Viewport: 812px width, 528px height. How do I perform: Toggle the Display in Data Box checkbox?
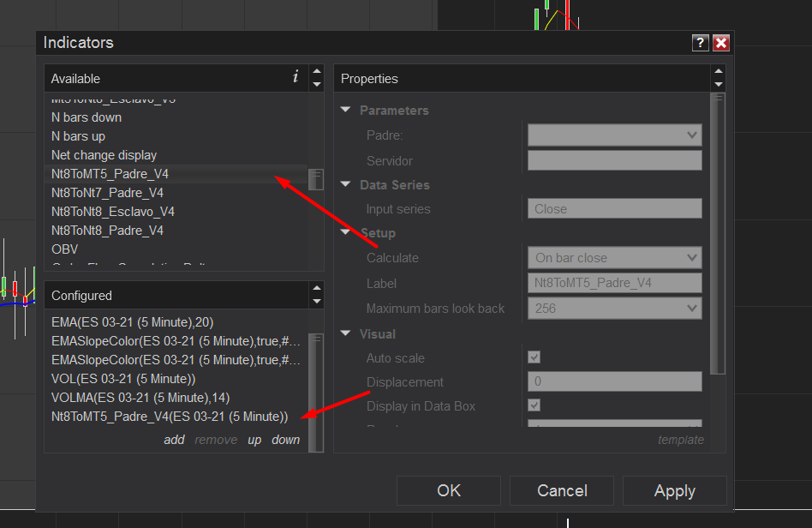tap(534, 405)
